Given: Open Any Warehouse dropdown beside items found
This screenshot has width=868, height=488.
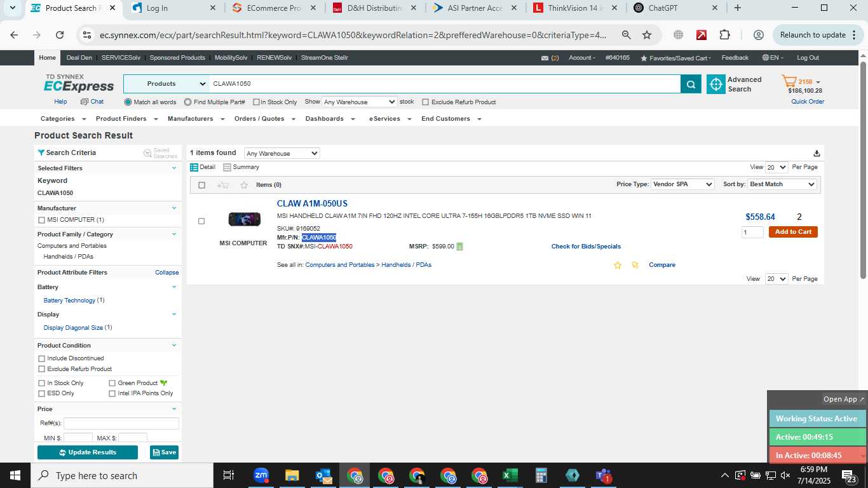Looking at the screenshot, I should (282, 153).
